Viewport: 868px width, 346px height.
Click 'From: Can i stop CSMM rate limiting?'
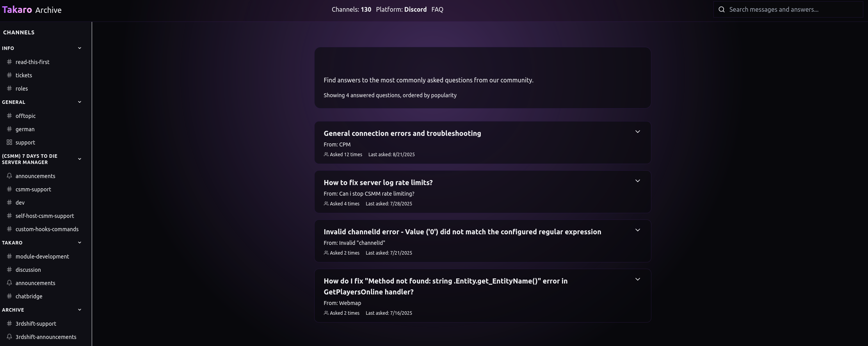(x=369, y=194)
